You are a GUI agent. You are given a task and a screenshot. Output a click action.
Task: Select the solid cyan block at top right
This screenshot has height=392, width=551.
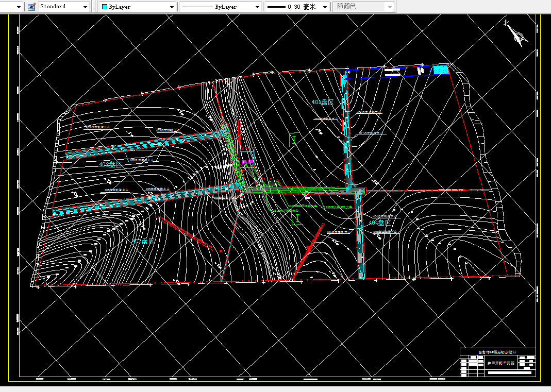point(441,70)
